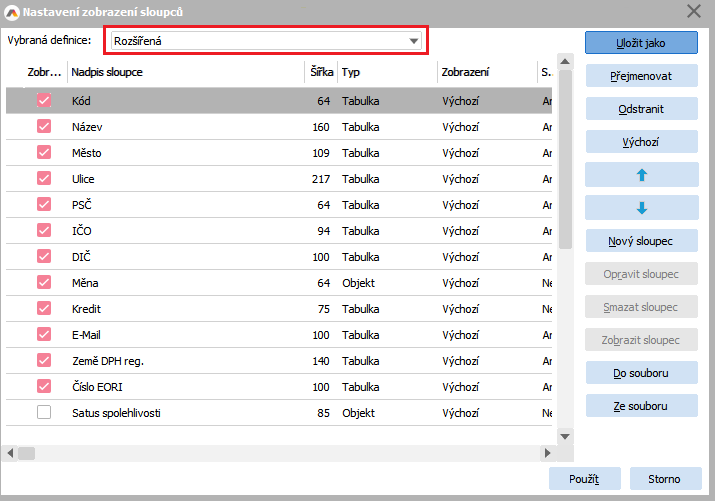715x501 pixels.
Task: Toggle the E-Mail column checkbox
Action: coord(44,335)
